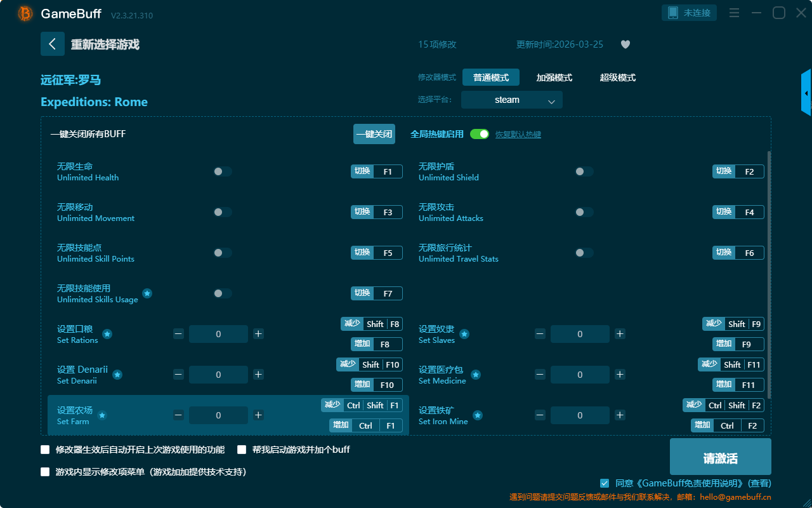Click star badge beside Unlimited Skills Usage
This screenshot has width=812, height=508.
pyautogui.click(x=147, y=293)
